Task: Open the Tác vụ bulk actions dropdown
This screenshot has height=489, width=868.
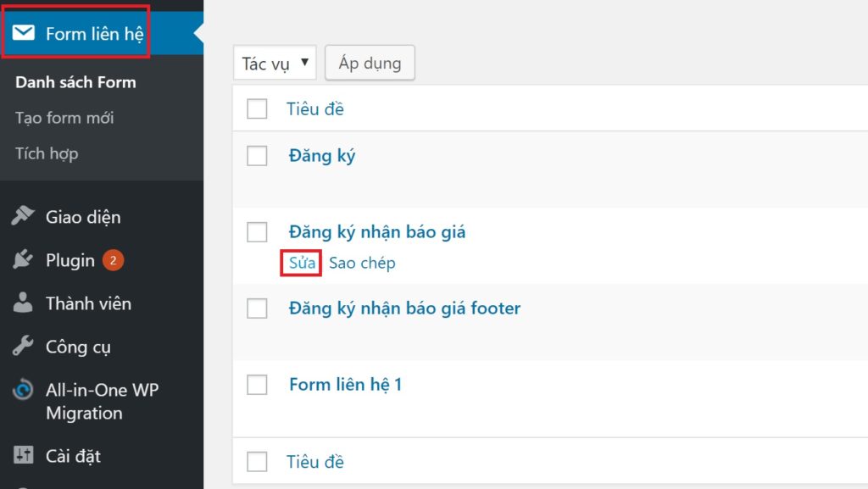Action: 275,63
